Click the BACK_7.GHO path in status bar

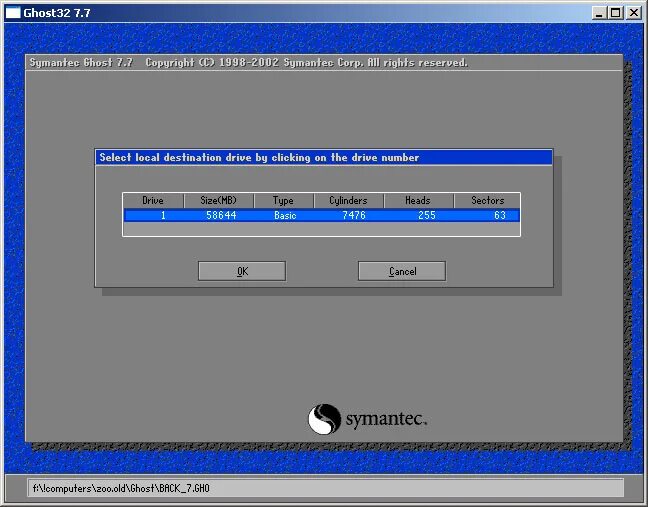pyautogui.click(x=121, y=488)
